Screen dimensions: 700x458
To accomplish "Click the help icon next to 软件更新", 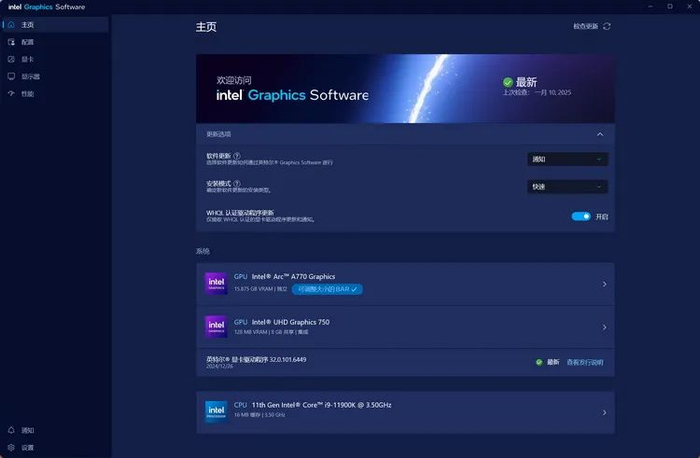I will point(237,156).
